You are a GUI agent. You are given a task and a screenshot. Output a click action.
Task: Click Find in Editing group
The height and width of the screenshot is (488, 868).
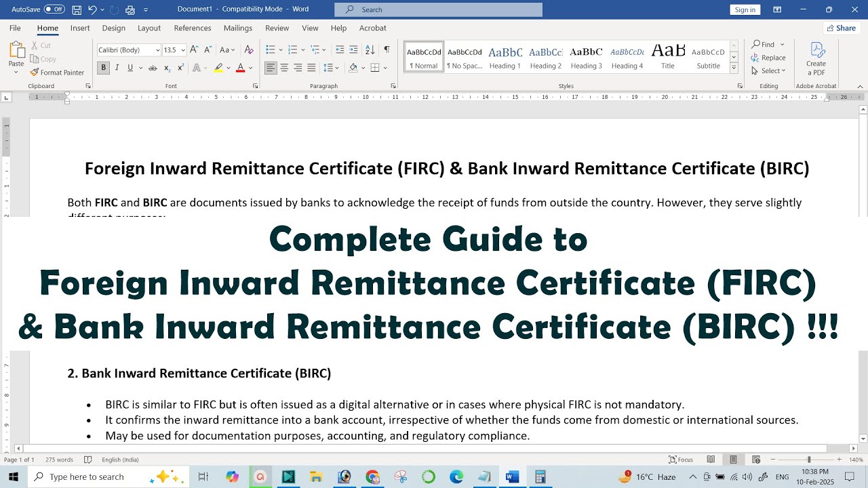click(768, 44)
